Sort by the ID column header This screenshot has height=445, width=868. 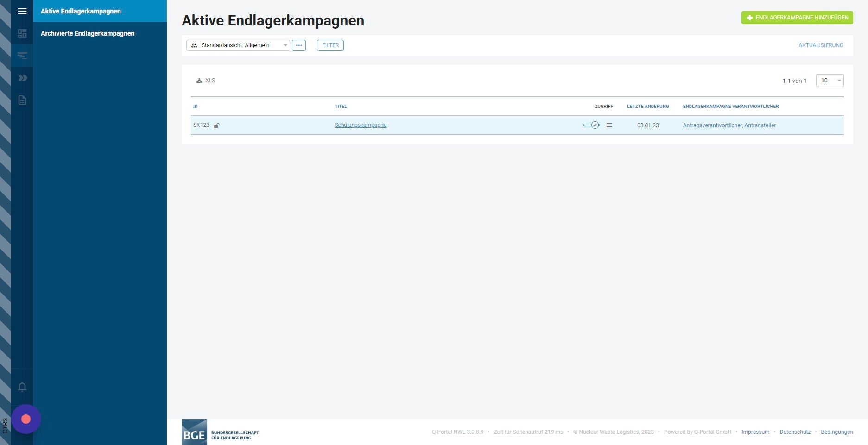(196, 107)
